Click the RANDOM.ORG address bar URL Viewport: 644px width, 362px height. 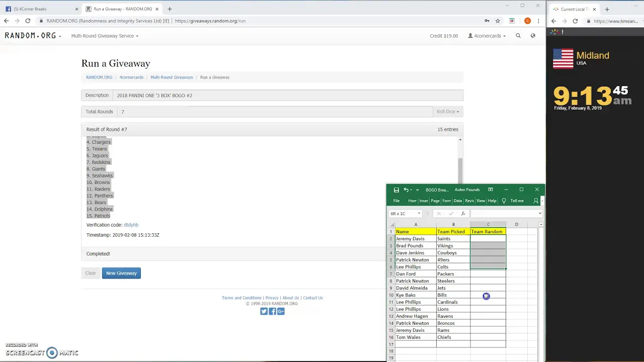[x=210, y=21]
